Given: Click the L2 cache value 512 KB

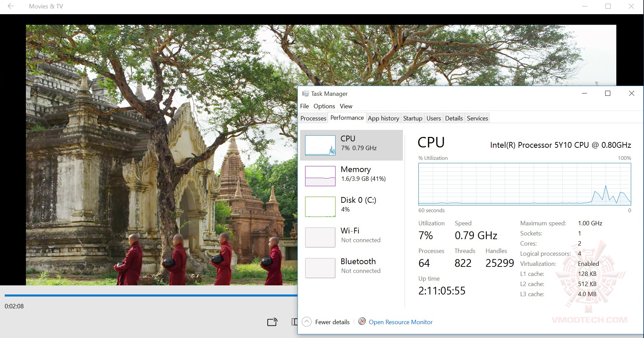Looking at the screenshot, I should click(587, 284).
